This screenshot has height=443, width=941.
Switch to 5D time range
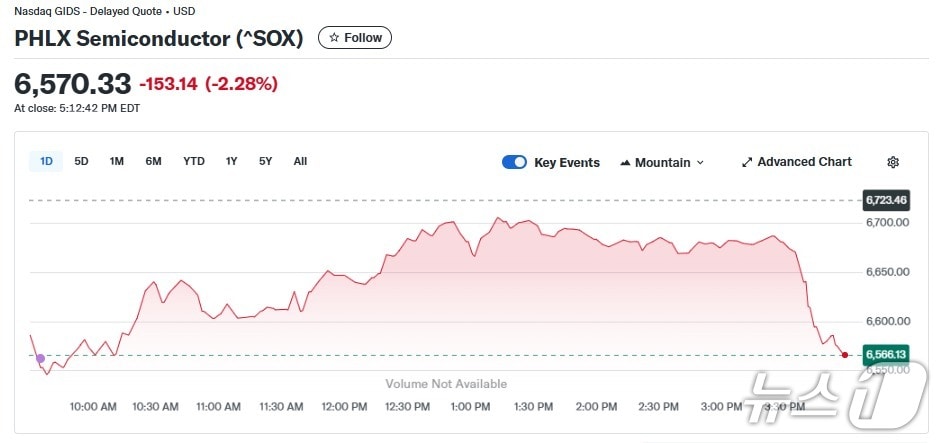82,161
